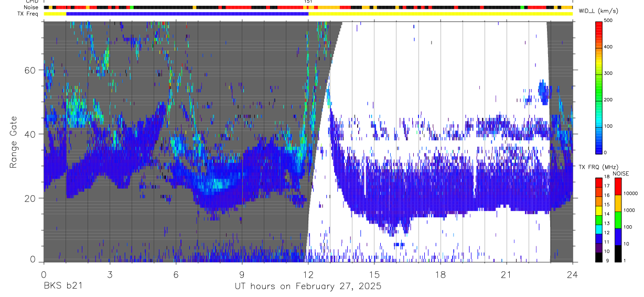Viewport: 644px width, 297px height.
Task: Click the "60" Range Gate tick label
Action: point(30,70)
